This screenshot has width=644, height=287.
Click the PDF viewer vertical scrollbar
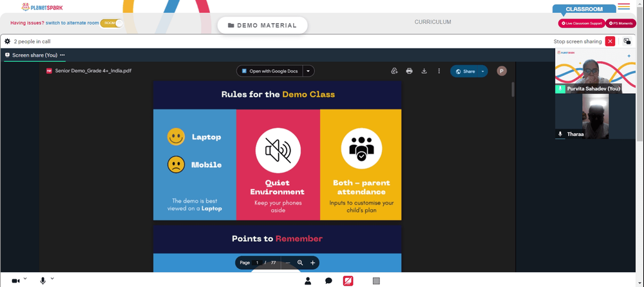513,89
